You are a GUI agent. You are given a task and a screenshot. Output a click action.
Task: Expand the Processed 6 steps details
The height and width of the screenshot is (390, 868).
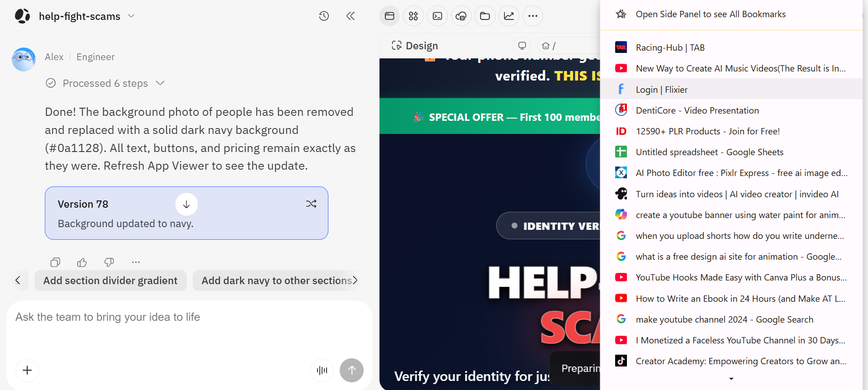(160, 83)
